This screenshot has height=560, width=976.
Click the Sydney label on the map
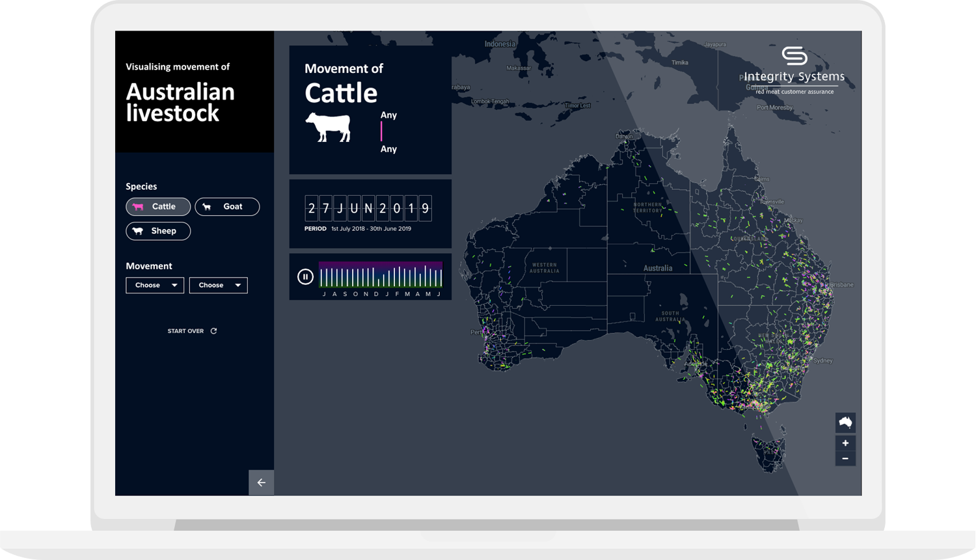click(823, 360)
